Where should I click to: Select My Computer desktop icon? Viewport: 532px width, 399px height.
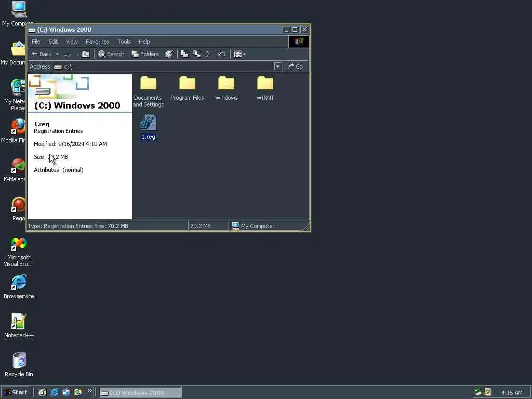coord(18,14)
